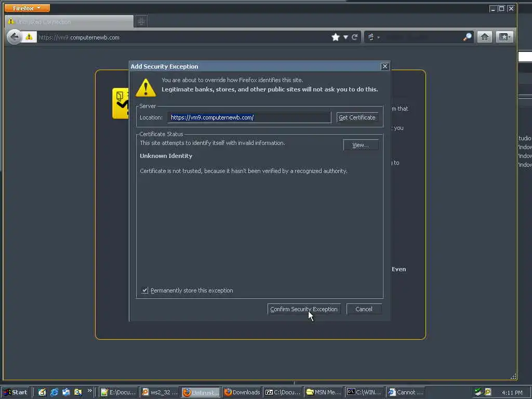Open the bookmarks menu button
This screenshot has width=532, height=399.
[x=504, y=37]
